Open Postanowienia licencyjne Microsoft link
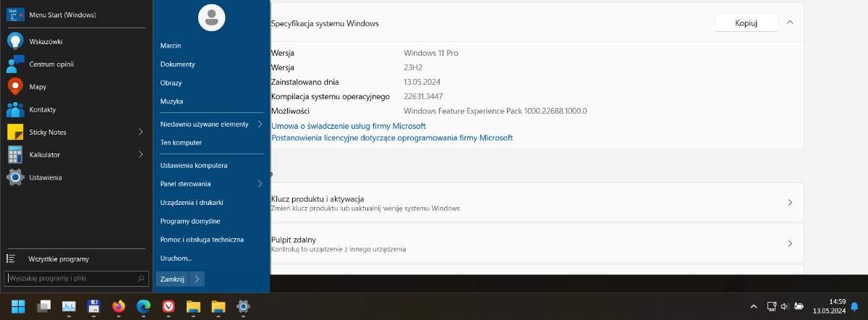868x320 pixels. pyautogui.click(x=392, y=138)
